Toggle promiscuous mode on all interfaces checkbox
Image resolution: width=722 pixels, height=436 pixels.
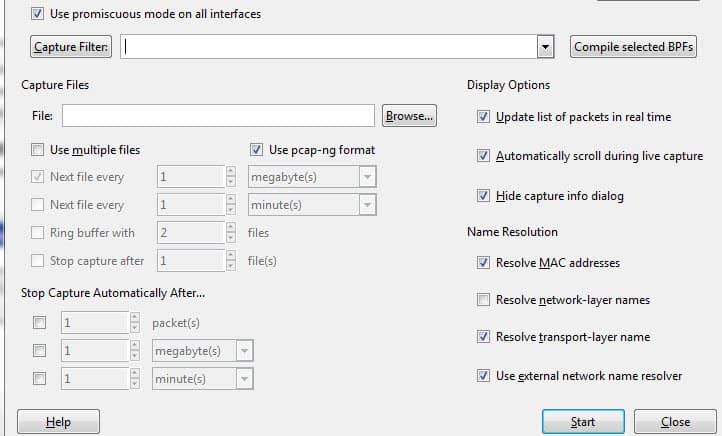[37, 14]
